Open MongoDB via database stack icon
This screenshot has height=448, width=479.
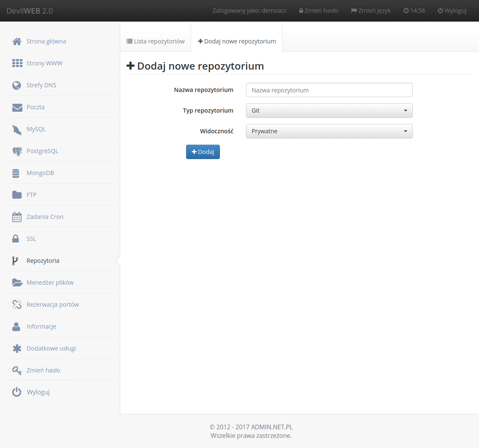pos(16,173)
